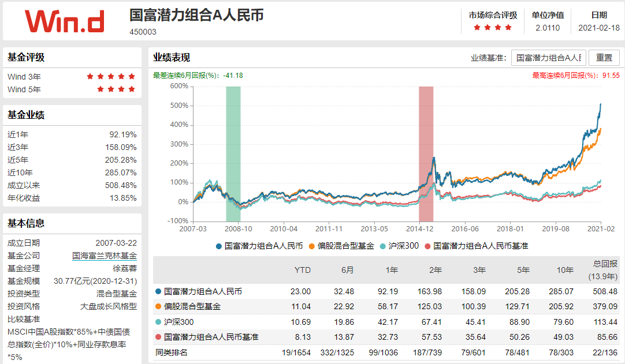Click the fund code 450003
The image size is (625, 364).
pyautogui.click(x=143, y=32)
